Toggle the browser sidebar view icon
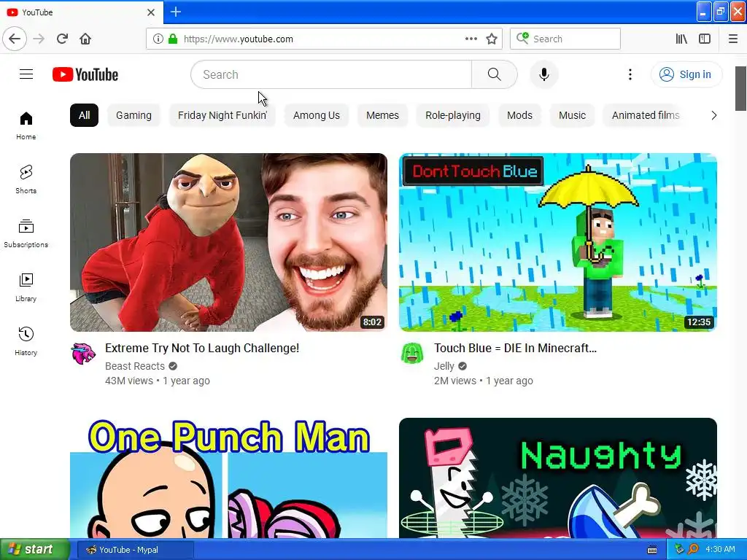Image resolution: width=747 pixels, height=560 pixels. 705,39
